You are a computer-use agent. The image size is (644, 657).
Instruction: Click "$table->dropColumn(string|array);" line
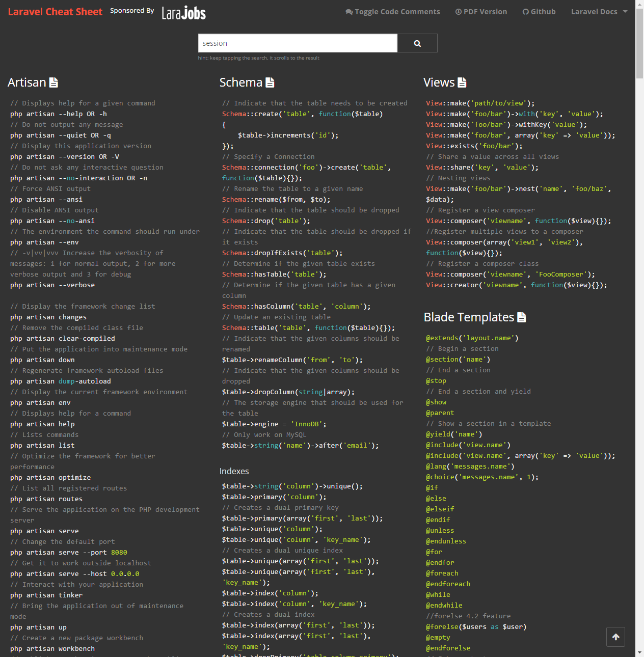pyautogui.click(x=288, y=392)
